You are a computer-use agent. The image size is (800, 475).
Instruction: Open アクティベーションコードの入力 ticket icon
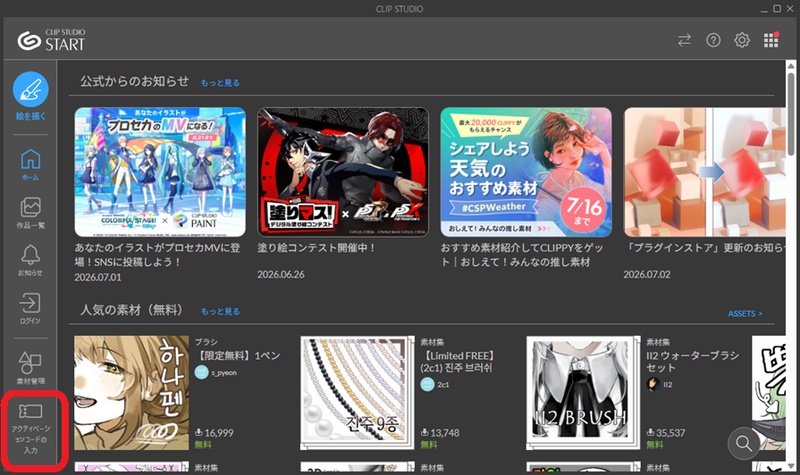[31, 411]
